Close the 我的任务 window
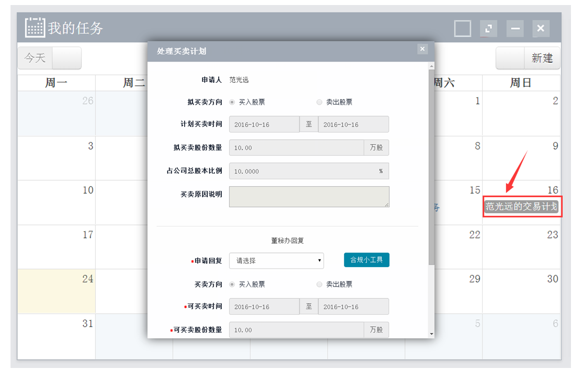Screen dimensions: 588x377 [541, 29]
